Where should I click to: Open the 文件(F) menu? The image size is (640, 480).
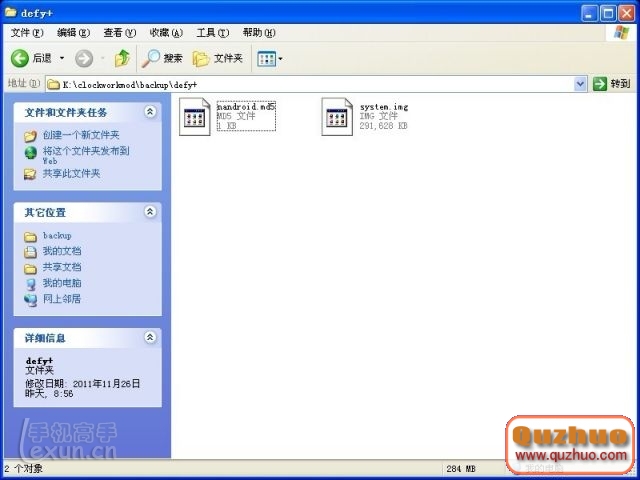click(27, 33)
